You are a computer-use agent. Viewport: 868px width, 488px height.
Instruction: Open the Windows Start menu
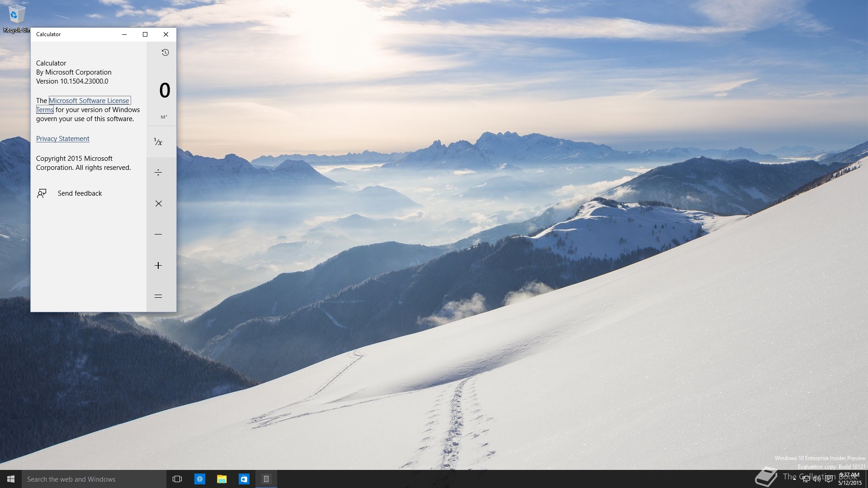11,479
